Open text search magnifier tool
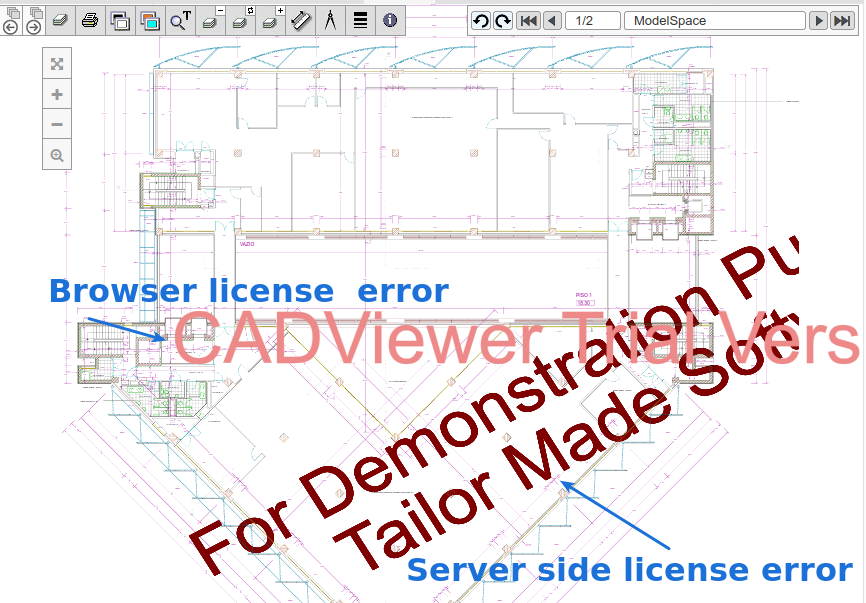The image size is (866, 603). pyautogui.click(x=180, y=20)
